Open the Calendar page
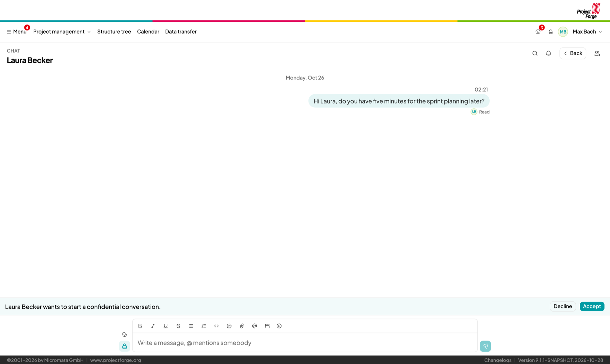The image size is (610, 364). coord(148,31)
